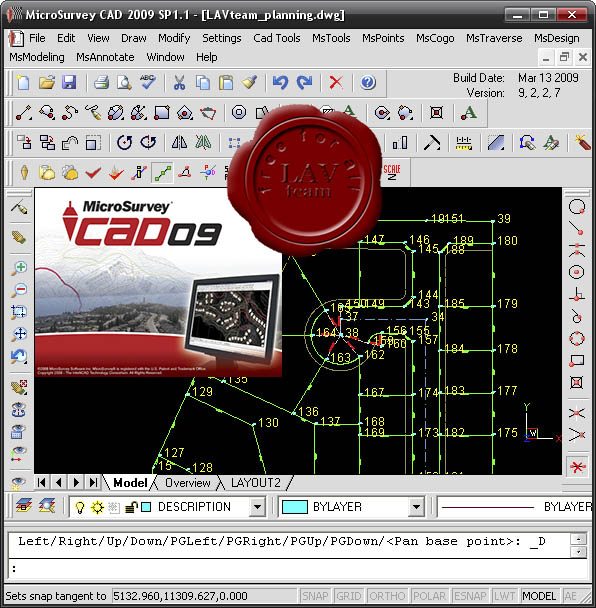The height and width of the screenshot is (608, 596).
Task: Open a file with the folder icon
Action: (x=47, y=83)
